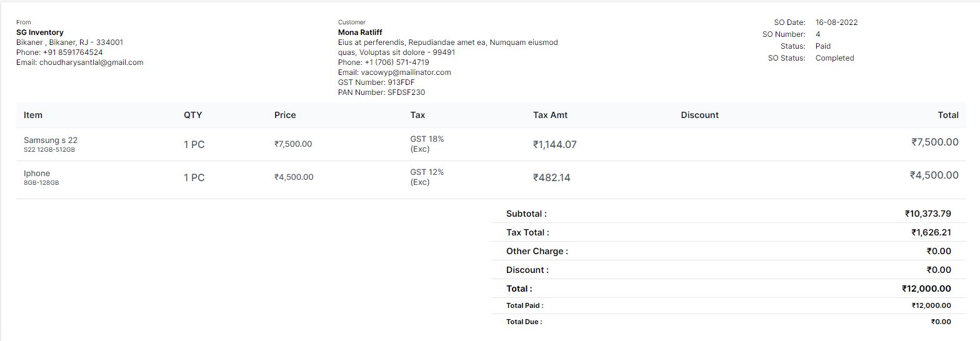Click the customer email vacowyp@mailinator.com

pos(406,72)
